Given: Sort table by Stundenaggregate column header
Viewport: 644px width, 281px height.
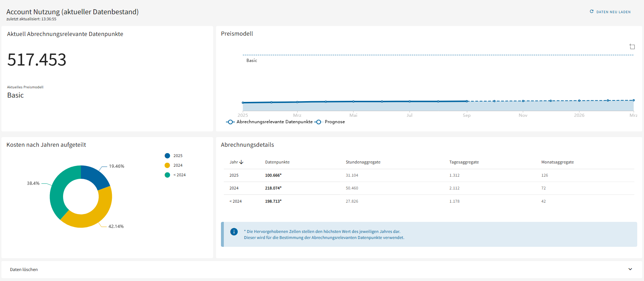Looking at the screenshot, I should [x=363, y=162].
